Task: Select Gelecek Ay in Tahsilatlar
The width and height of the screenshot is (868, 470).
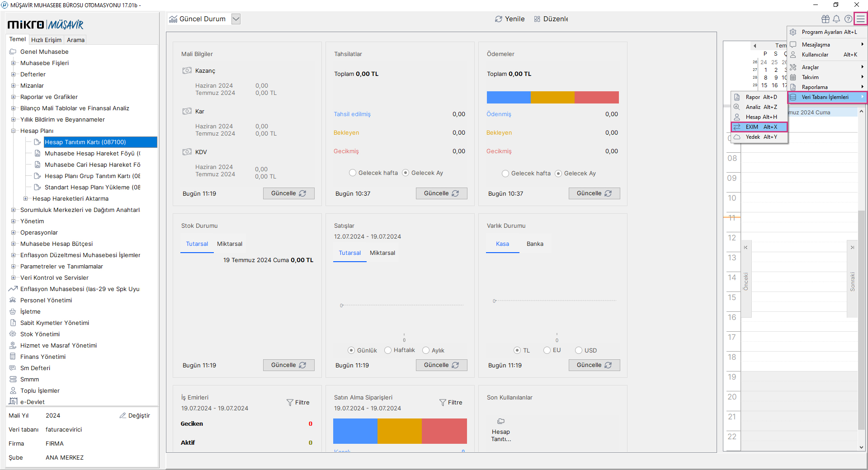Action: click(406, 173)
